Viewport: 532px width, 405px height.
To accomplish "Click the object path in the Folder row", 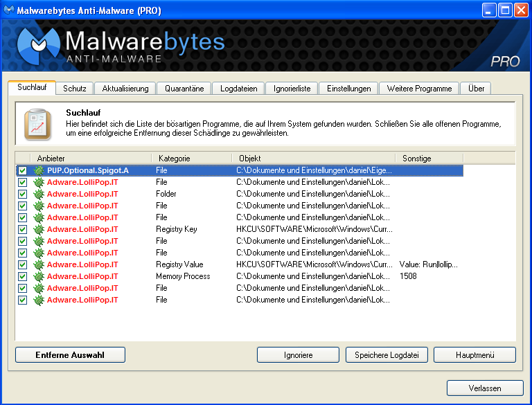I will [x=313, y=194].
